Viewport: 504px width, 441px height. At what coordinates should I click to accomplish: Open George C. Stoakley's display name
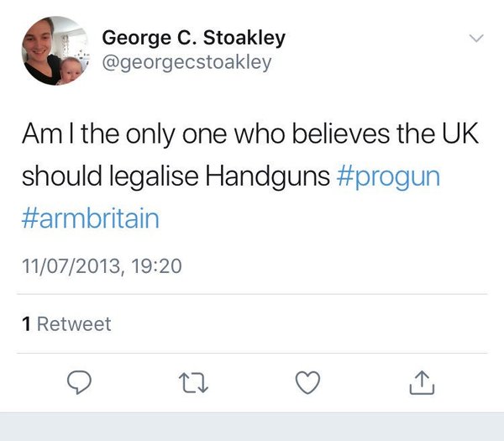tap(193, 38)
